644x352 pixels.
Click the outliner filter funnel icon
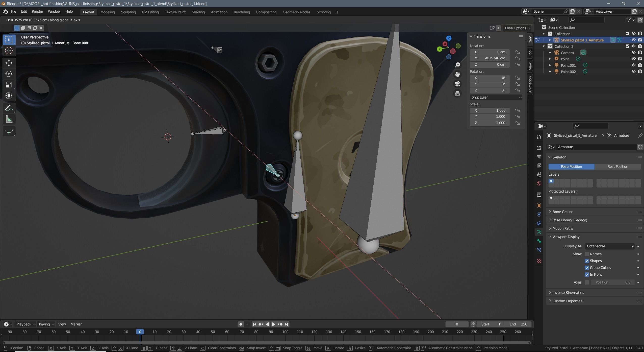tap(629, 20)
